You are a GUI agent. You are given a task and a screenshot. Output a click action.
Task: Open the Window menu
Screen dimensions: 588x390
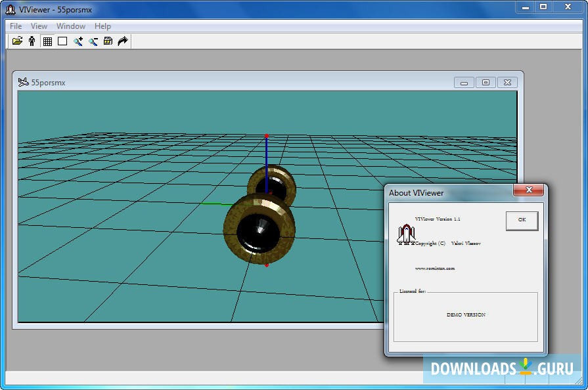point(70,26)
